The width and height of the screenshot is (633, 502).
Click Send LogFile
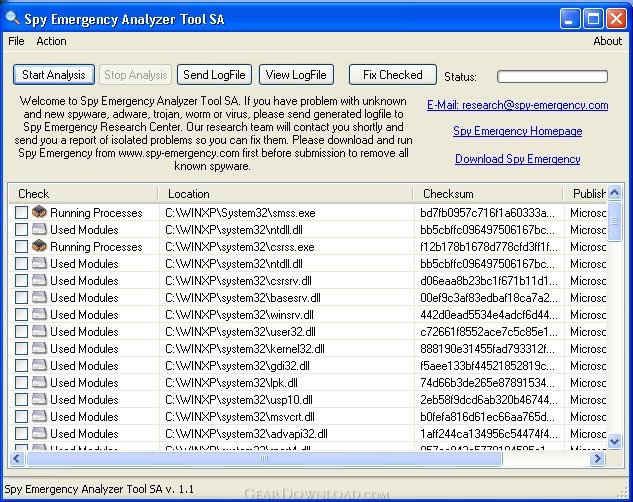pyautogui.click(x=214, y=75)
